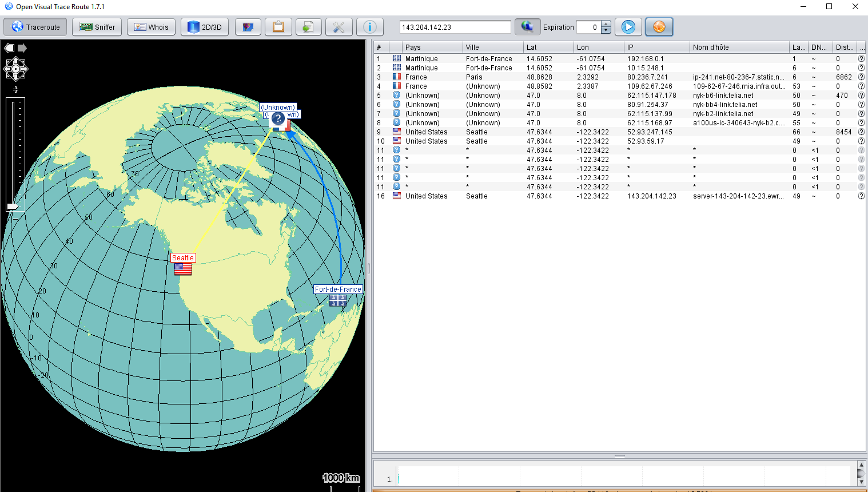
Task: Click the bottom panel scrollbar down arrow
Action: (x=861, y=482)
